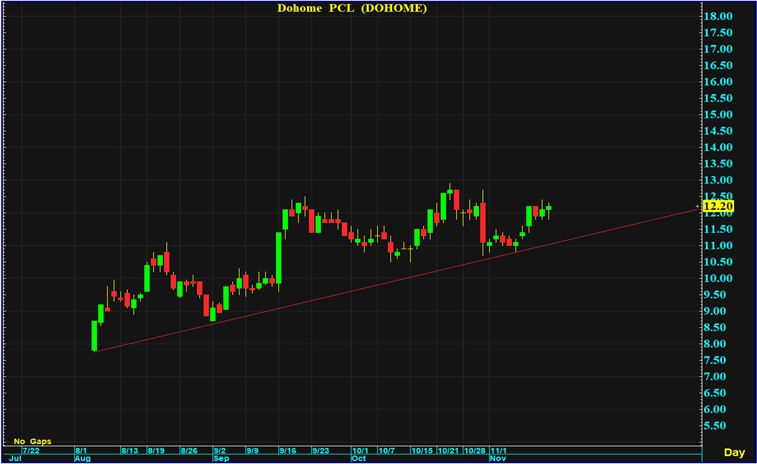Click the 10/15 date axis label
The height and width of the screenshot is (464, 757).
click(x=422, y=450)
